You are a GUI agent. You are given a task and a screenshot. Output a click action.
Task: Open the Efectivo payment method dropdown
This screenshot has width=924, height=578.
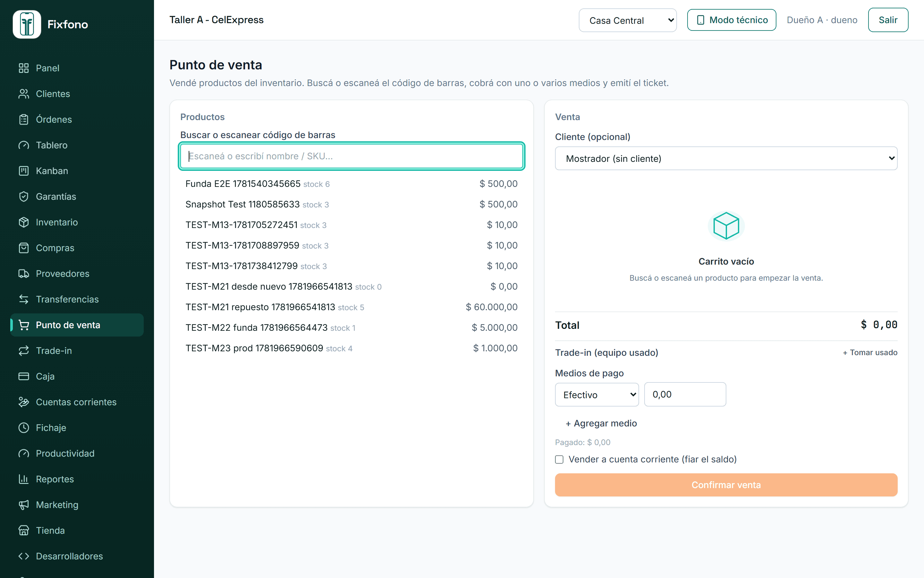click(597, 395)
